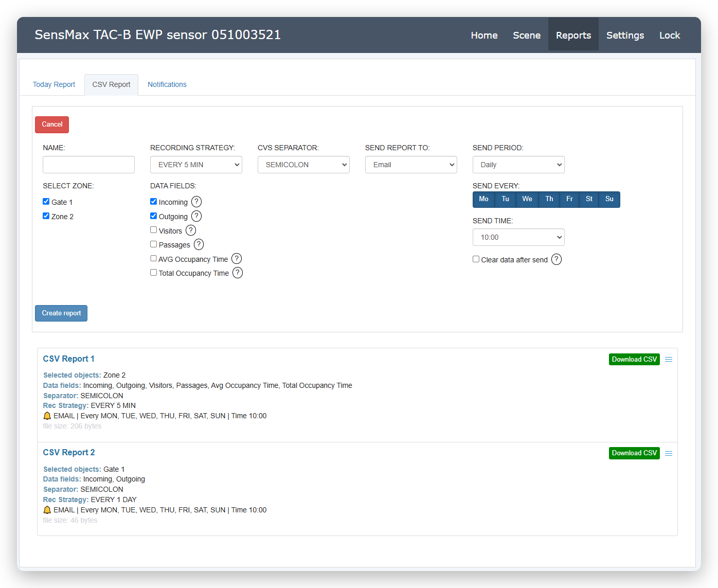Switch to the Notifications tab
Image resolution: width=718 pixels, height=588 pixels.
pos(167,84)
